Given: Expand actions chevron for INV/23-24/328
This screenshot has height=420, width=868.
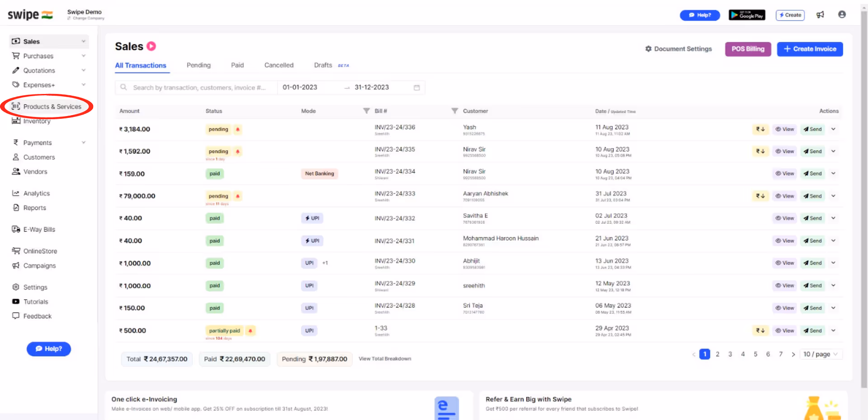Looking at the screenshot, I should click(x=833, y=308).
